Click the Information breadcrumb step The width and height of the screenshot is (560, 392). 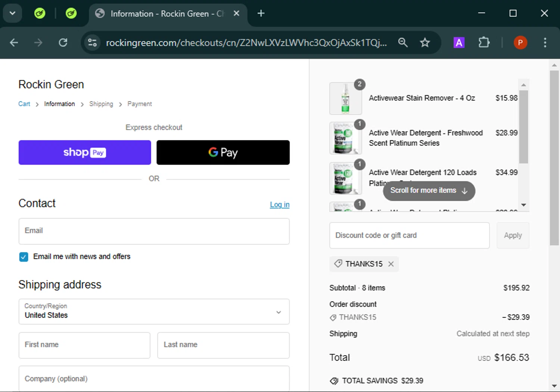(x=59, y=104)
